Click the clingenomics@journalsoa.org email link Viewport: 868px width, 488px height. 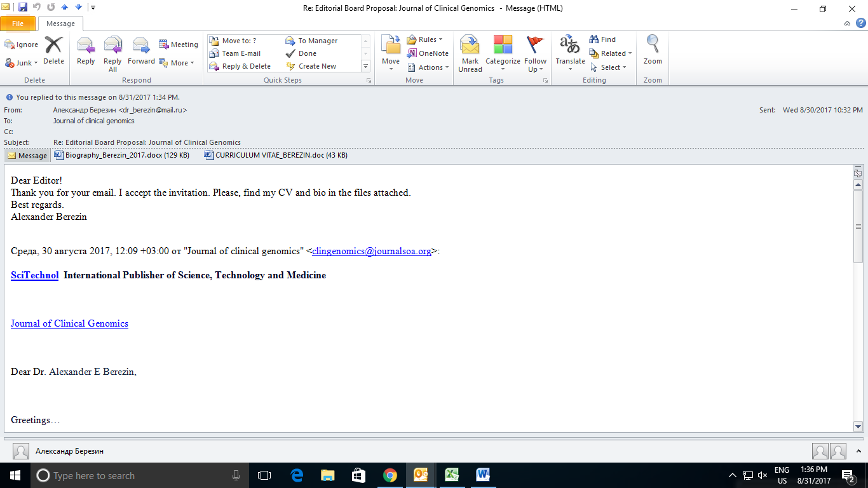point(372,251)
